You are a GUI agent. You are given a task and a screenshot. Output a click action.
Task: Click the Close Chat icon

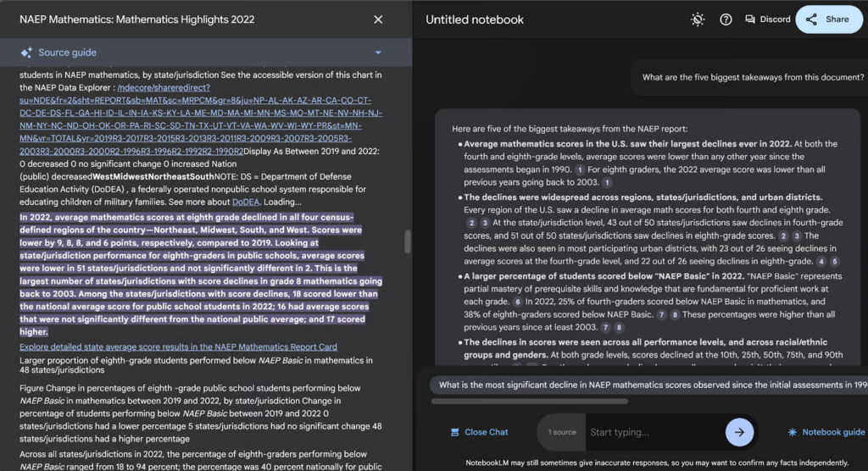(x=454, y=432)
